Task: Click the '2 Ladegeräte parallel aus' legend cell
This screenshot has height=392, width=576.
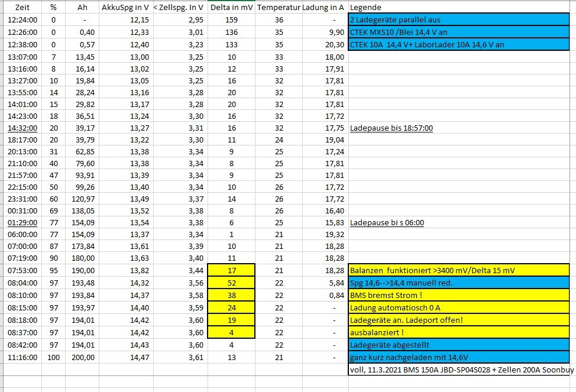Action: (459, 20)
